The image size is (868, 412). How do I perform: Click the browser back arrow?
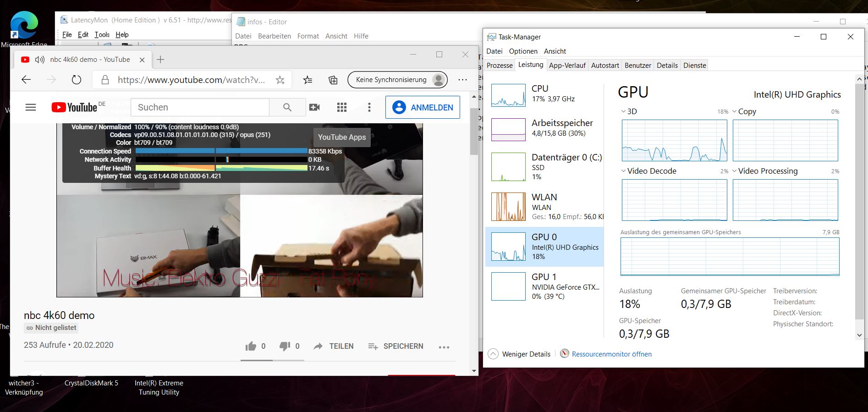click(26, 80)
